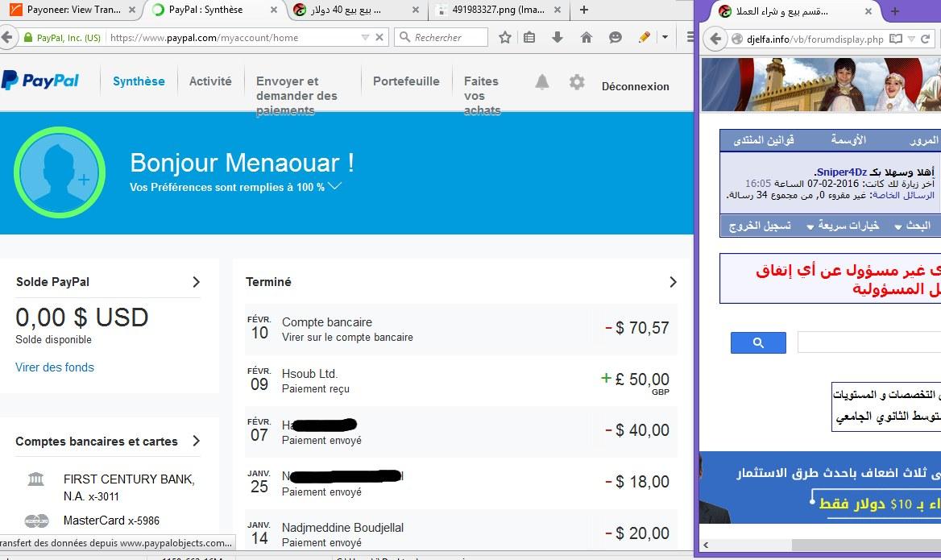The width and height of the screenshot is (941, 560).
Task: Open the البحث dropdown on the forum
Action: click(x=913, y=226)
